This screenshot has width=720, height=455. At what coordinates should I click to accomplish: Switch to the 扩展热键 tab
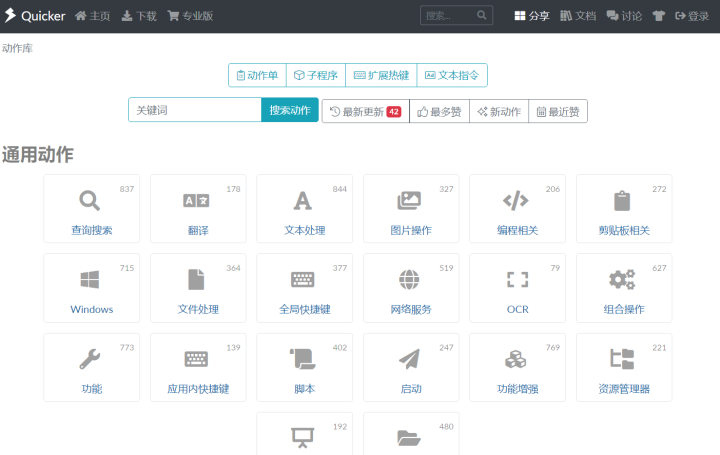[x=381, y=75]
